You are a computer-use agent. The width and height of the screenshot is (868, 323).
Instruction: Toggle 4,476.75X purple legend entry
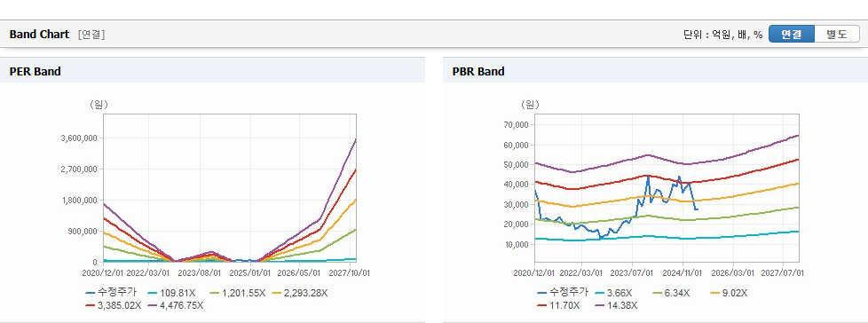[176, 304]
